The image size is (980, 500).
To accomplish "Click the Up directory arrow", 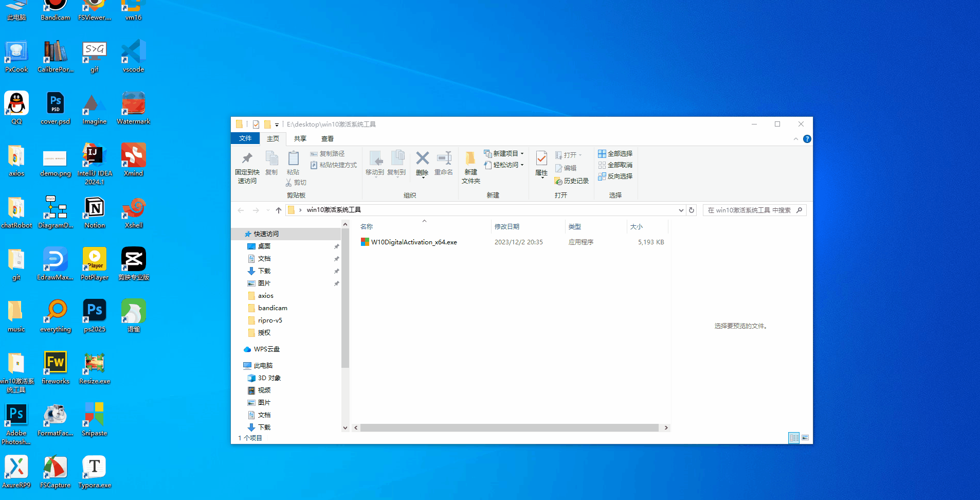I will (279, 210).
